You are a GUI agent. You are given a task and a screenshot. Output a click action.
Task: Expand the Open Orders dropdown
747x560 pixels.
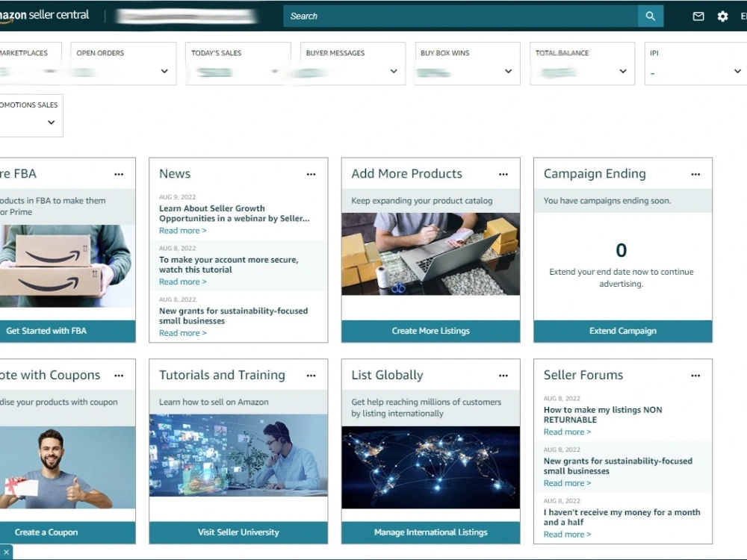click(x=164, y=71)
